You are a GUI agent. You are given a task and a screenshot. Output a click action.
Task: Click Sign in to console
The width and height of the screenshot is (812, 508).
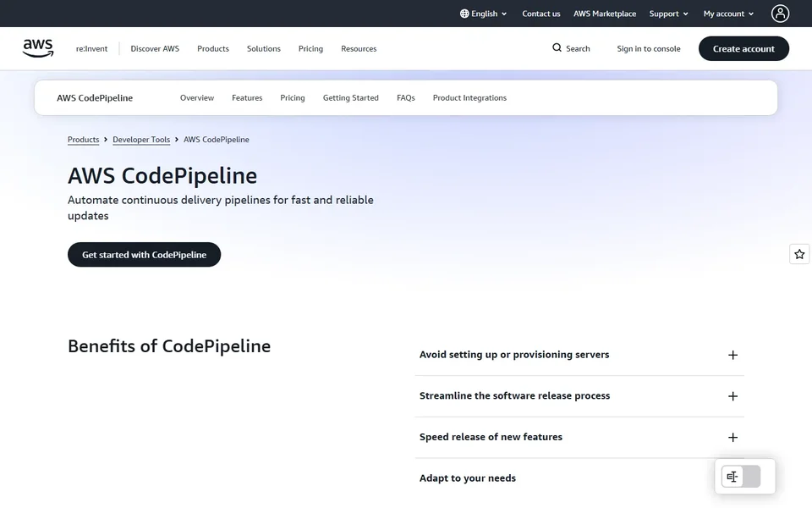649,49
